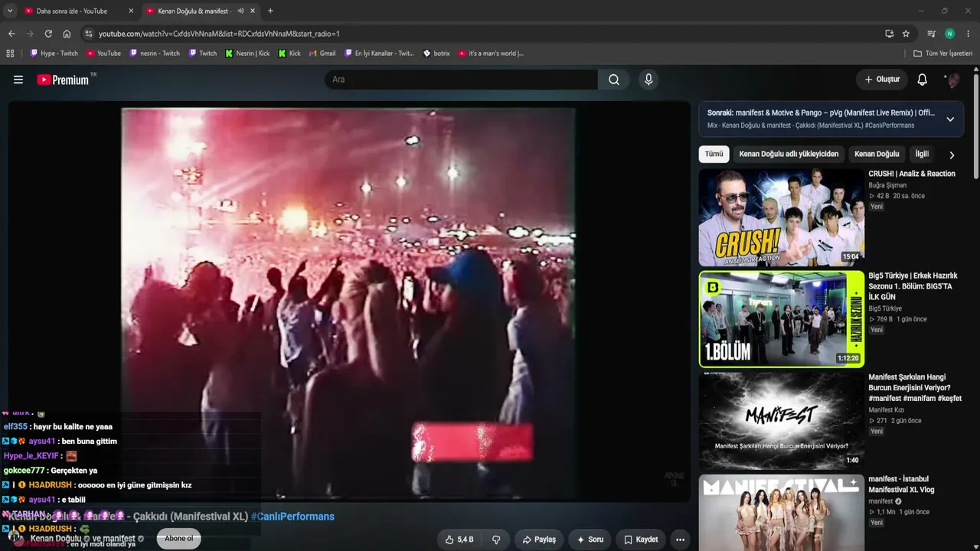
Task: Select the İlgili filter chip
Action: tap(922, 154)
